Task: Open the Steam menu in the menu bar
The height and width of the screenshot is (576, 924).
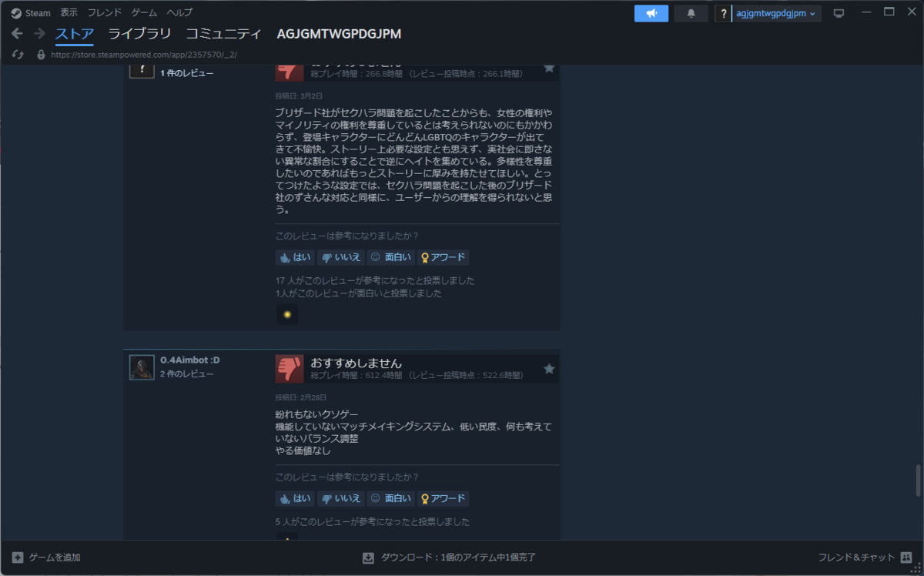Action: tap(31, 12)
